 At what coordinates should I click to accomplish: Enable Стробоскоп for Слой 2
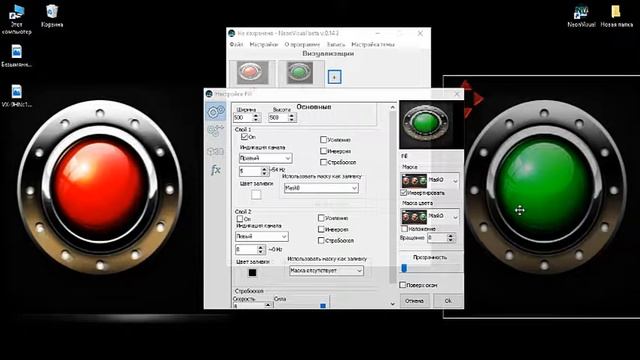tap(321, 241)
